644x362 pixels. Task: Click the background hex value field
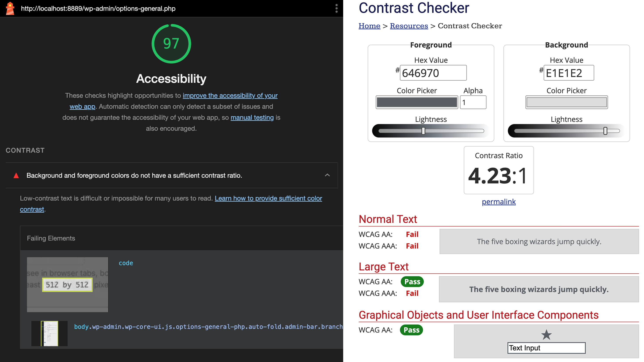[569, 73]
